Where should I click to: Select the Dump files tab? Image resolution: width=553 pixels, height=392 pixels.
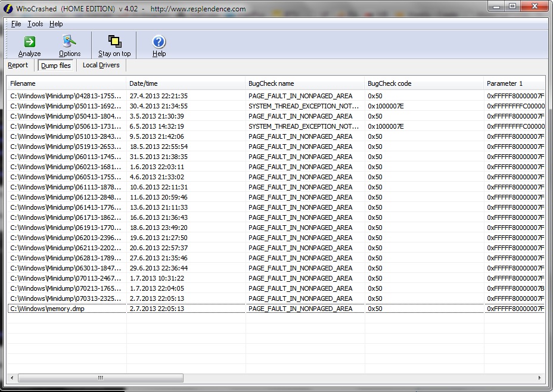[56, 66]
